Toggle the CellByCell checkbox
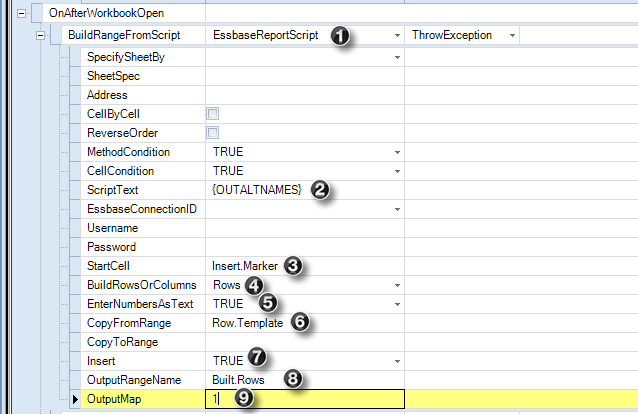Viewport: 638px width, 414px height. point(212,114)
